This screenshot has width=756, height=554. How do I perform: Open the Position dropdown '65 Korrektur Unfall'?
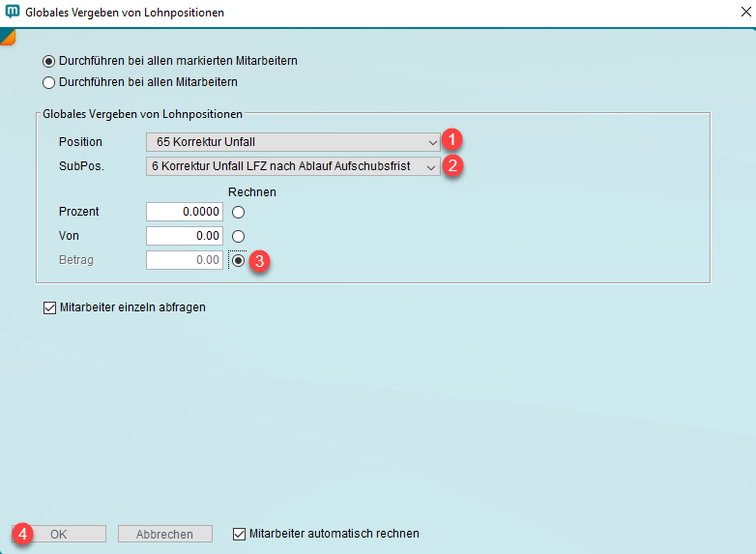click(294, 142)
